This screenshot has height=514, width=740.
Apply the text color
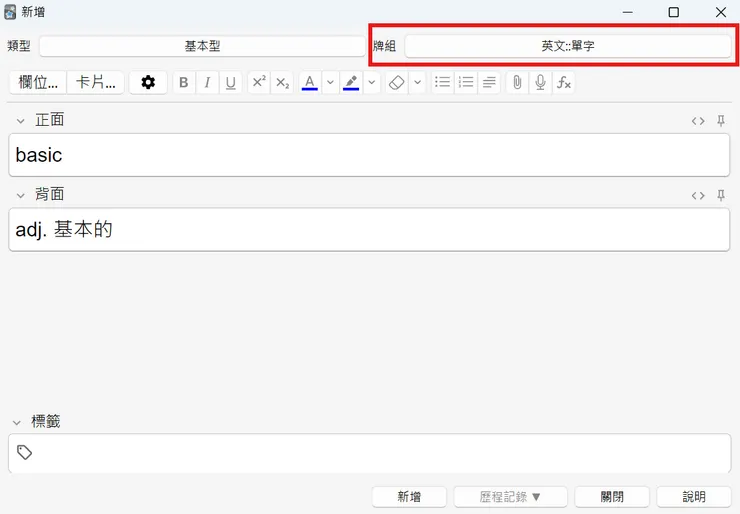[x=310, y=83]
